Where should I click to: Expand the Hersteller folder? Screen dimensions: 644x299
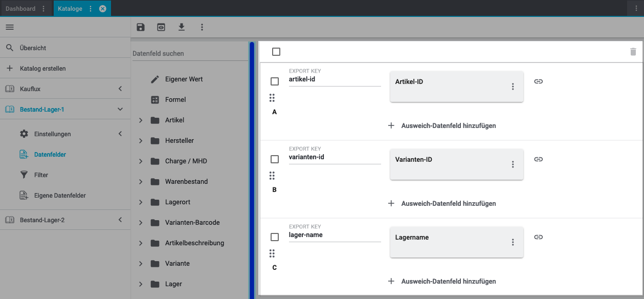click(x=141, y=141)
